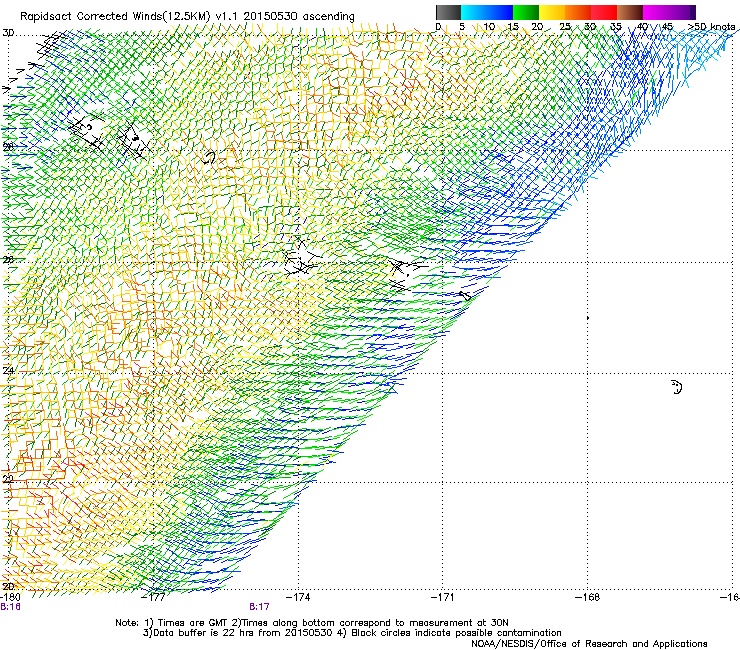
Task: Click the latitude label '24'
Action: click(8, 371)
